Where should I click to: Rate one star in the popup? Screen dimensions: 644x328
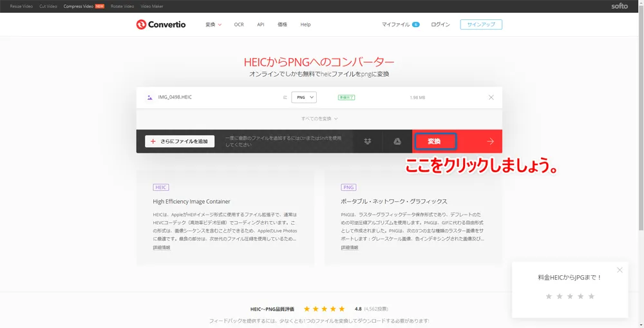(x=549, y=296)
